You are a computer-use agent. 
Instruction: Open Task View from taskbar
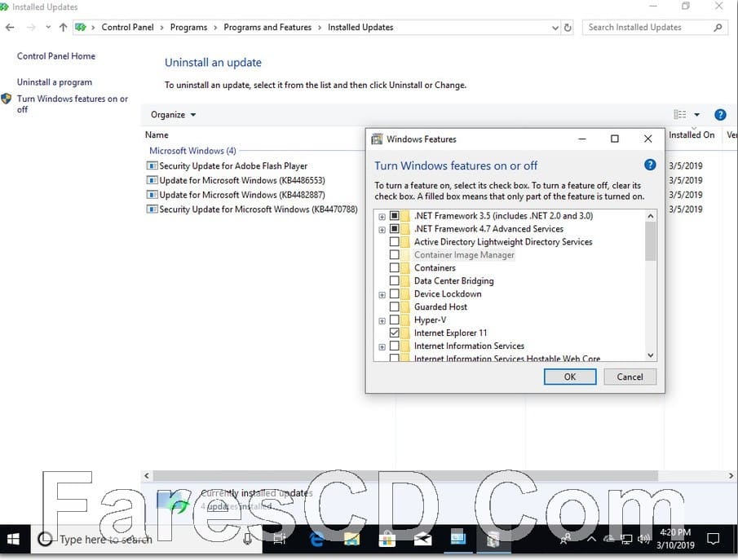pyautogui.click(x=280, y=540)
